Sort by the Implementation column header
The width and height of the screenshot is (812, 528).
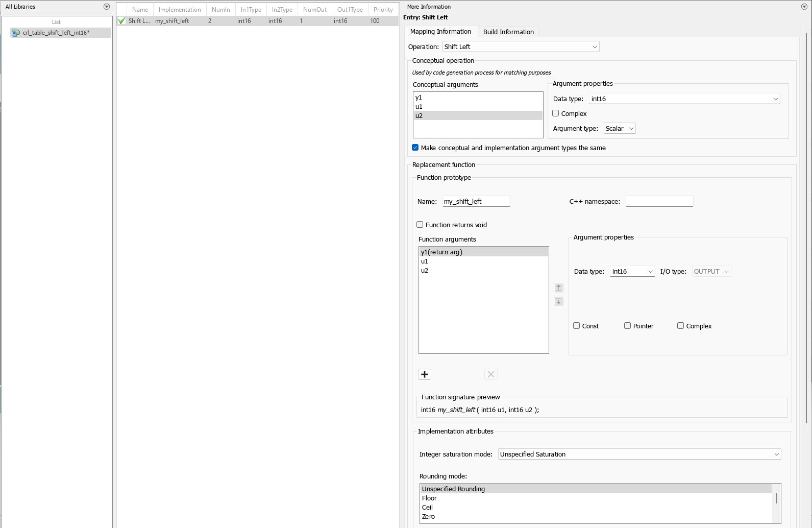coord(180,10)
